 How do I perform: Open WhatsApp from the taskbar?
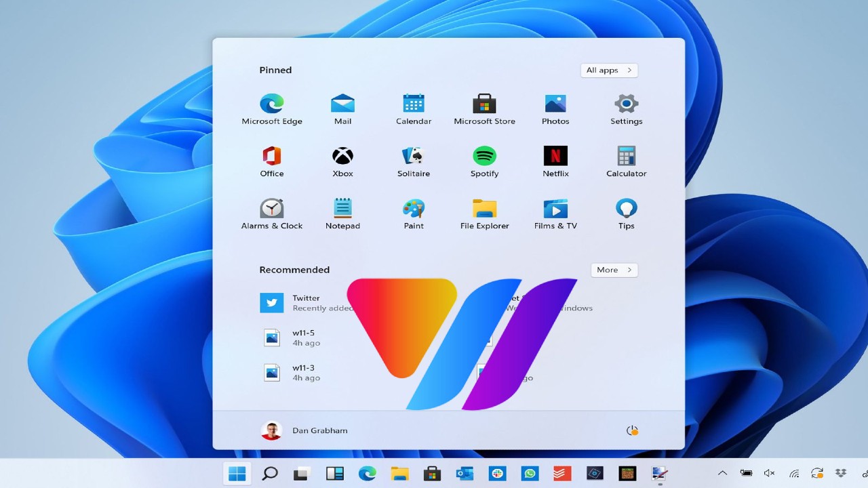530,474
